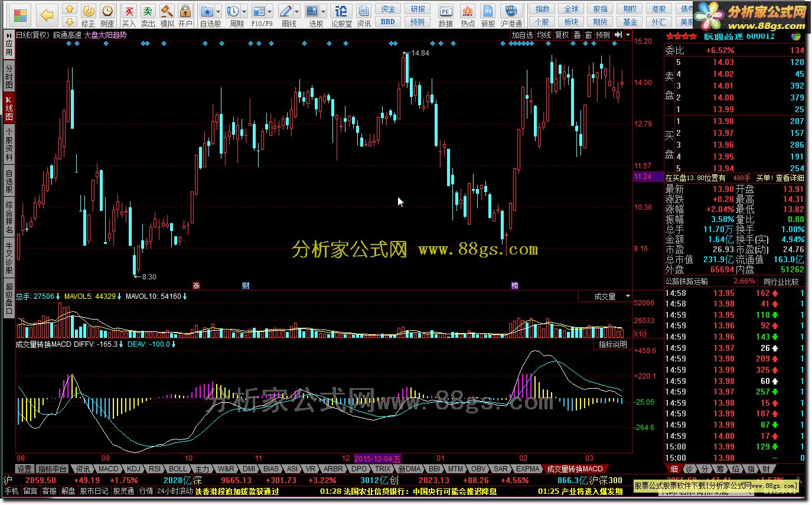
Task: Expand the 选股 dropdown arrow
Action: (x=324, y=11)
